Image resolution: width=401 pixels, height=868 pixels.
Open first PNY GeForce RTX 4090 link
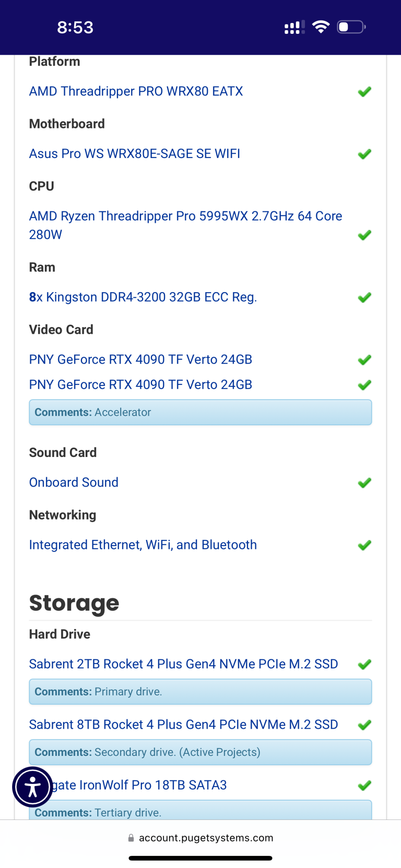(x=140, y=359)
